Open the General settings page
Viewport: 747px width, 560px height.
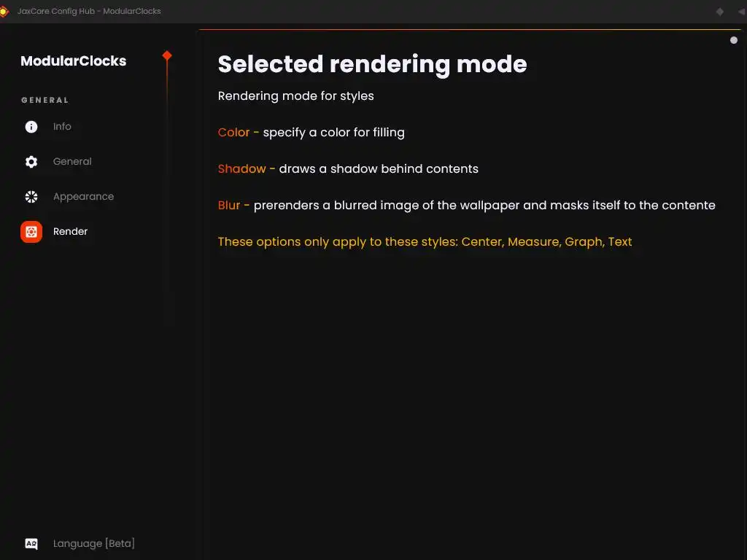click(72, 161)
